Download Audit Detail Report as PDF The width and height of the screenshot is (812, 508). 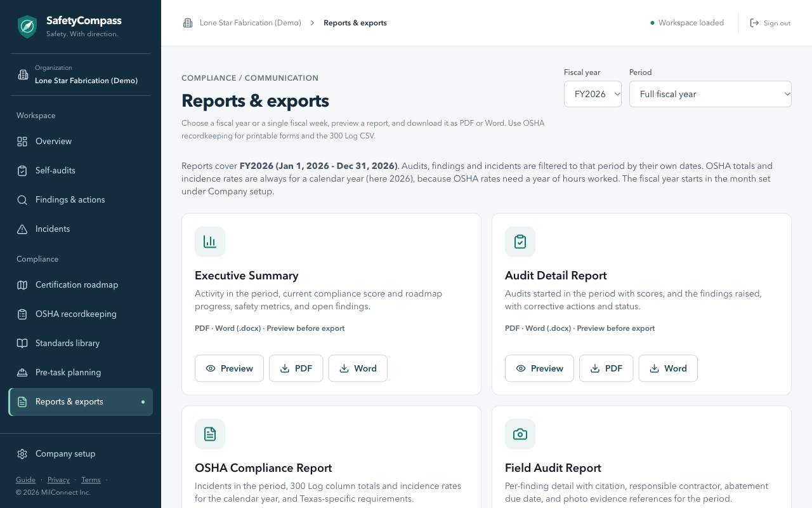[x=606, y=368]
